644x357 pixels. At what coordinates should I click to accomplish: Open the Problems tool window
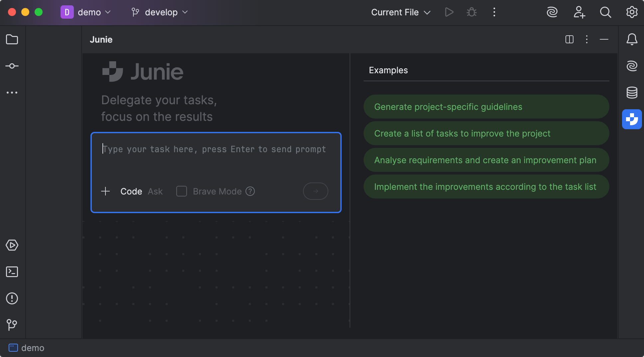(x=12, y=298)
